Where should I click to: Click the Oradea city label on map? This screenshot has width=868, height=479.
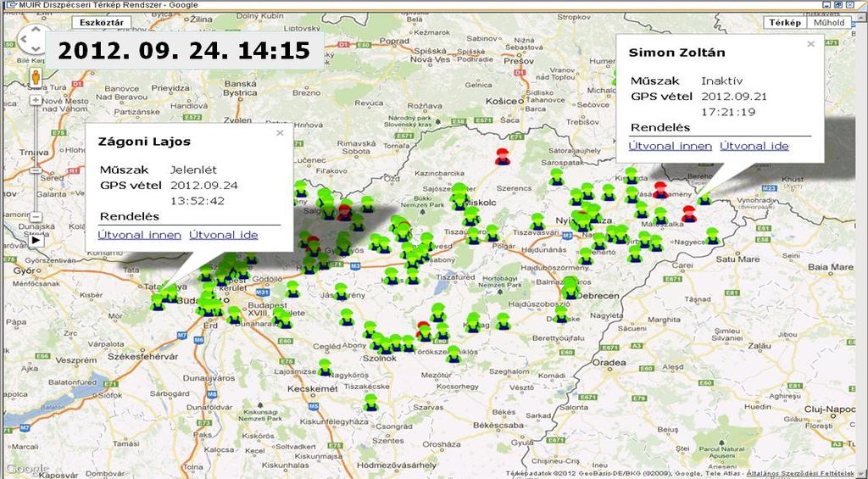click(609, 363)
